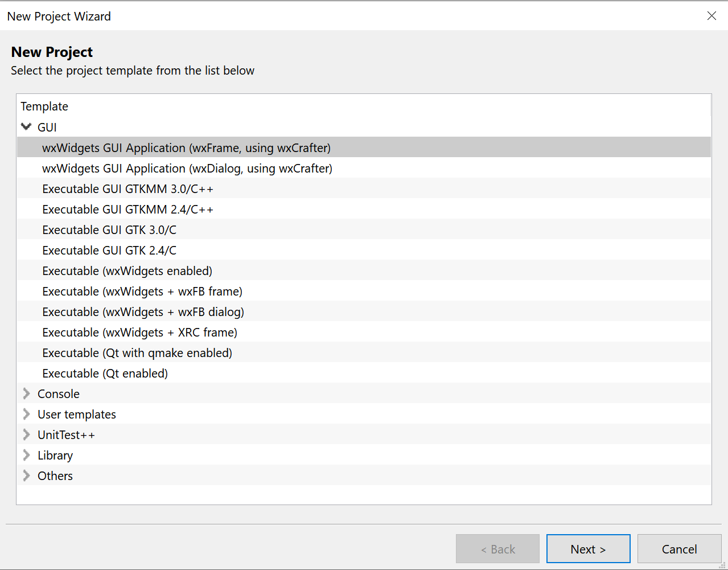Screen dimensions: 728x570
Task: Select Executable (wxWidgets + XRC frame) template
Action: tap(139, 332)
